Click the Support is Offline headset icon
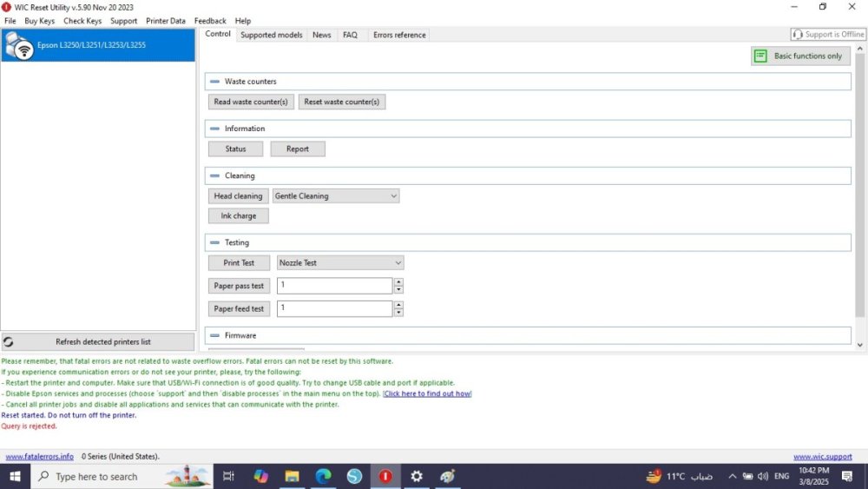This screenshot has width=868, height=489. pyautogui.click(x=797, y=35)
